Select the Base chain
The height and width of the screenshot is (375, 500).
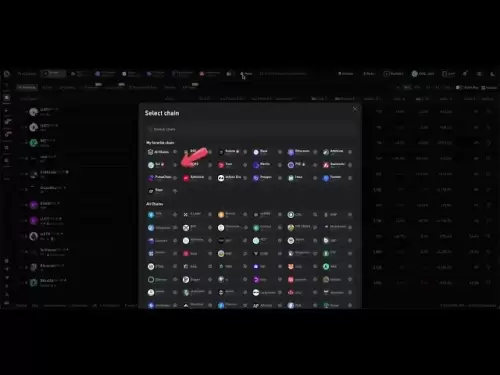(260, 152)
